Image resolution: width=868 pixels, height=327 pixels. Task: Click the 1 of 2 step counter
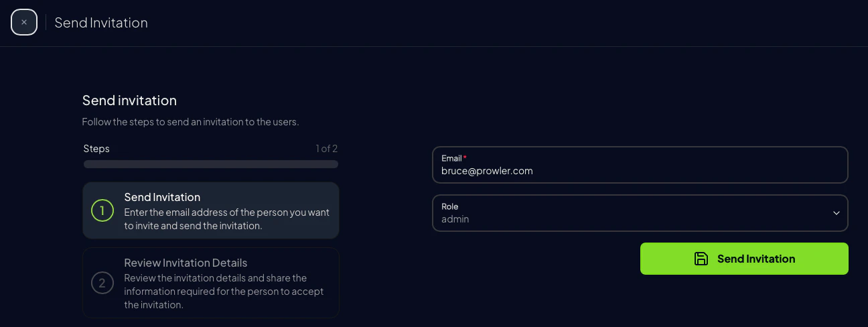327,148
